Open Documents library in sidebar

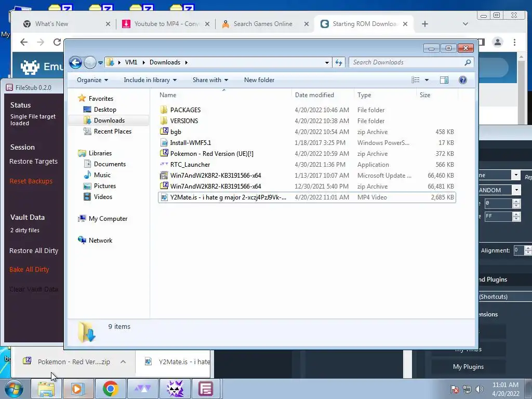(x=110, y=164)
